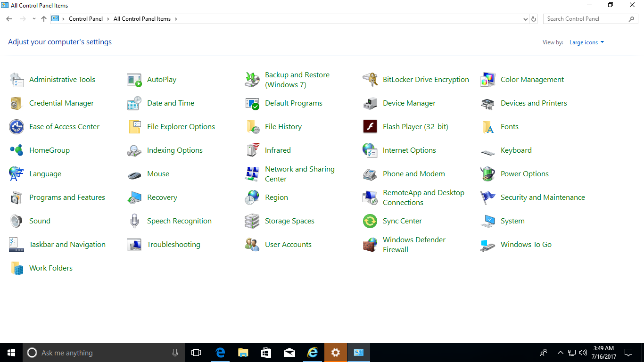Click the Language icon
The height and width of the screenshot is (362, 644).
(17, 174)
